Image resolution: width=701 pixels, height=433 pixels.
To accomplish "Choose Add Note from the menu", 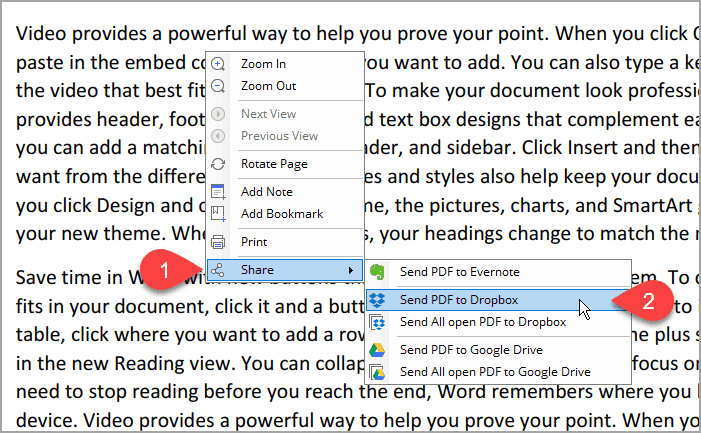I will pyautogui.click(x=284, y=192).
